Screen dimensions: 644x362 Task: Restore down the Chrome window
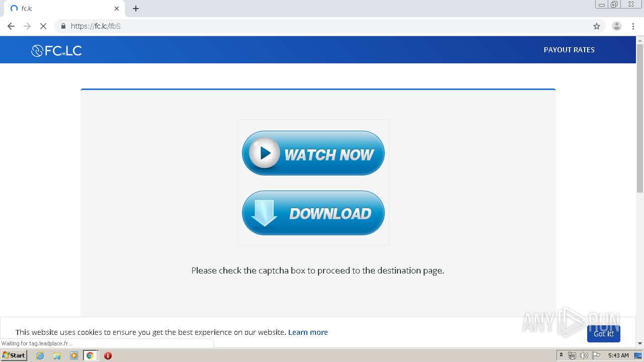[614, 5]
